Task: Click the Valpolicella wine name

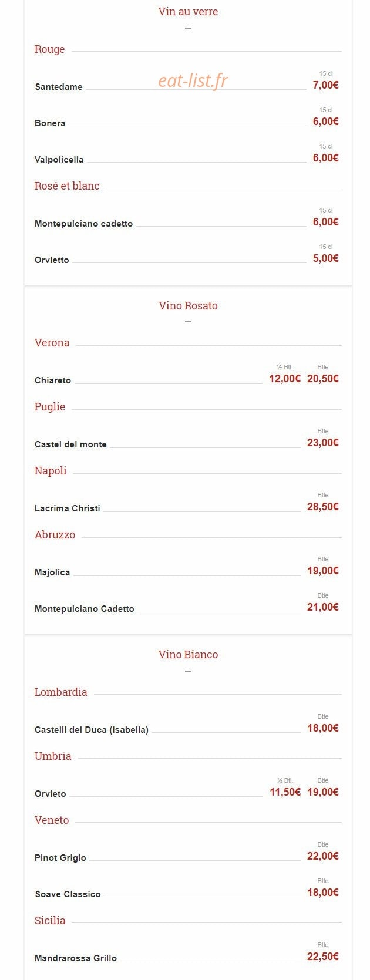Action: [59, 159]
